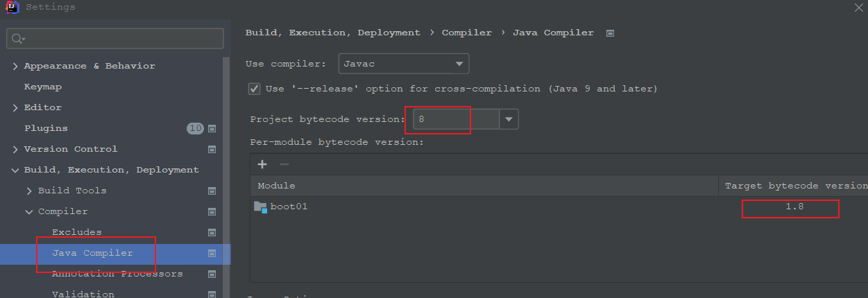The height and width of the screenshot is (298, 868).
Task: Click the minus remove module button
Action: coord(284,164)
